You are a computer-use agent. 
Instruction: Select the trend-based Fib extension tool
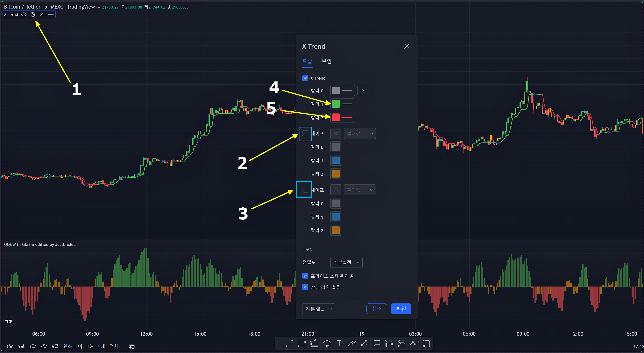pyautogui.click(x=314, y=343)
